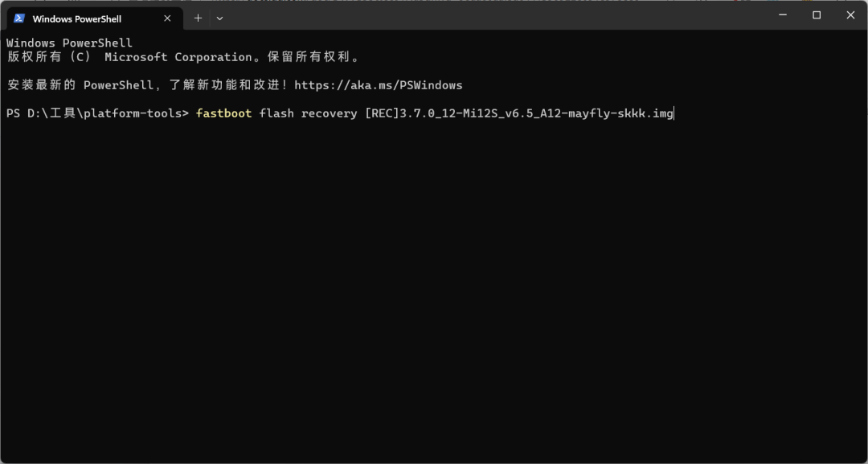Click the PS D:\工具\platform-tools prompt

tap(96, 113)
